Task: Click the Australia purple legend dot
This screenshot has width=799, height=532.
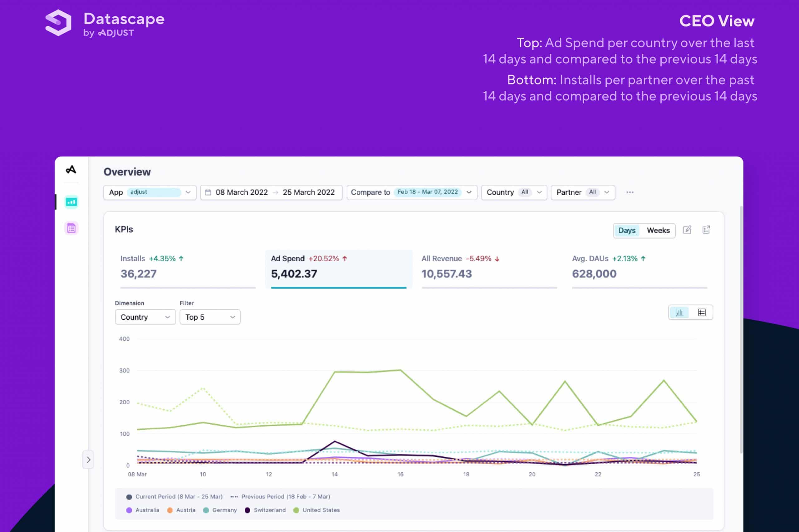Action: [129, 510]
